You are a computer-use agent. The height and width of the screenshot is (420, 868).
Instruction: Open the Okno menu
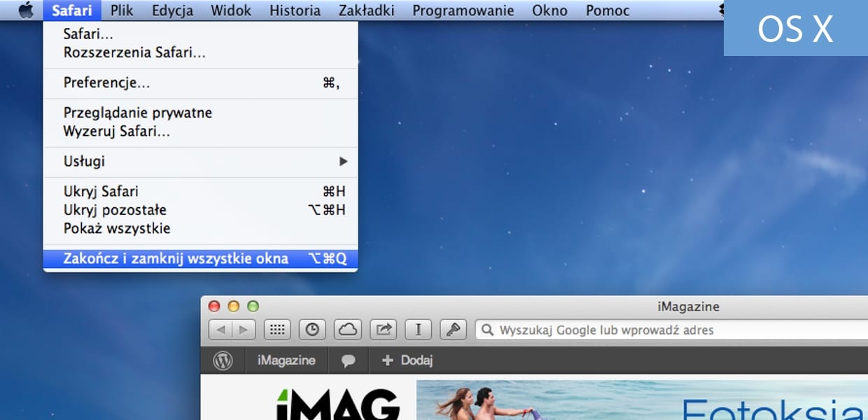tap(549, 10)
